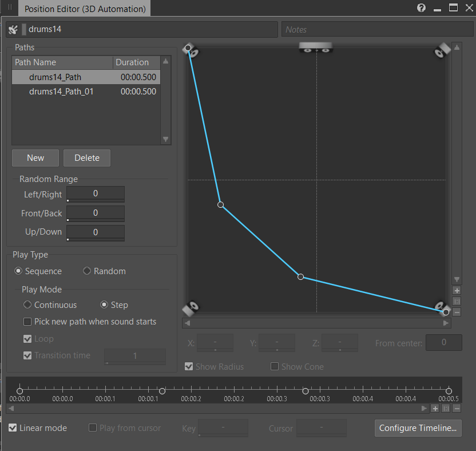The image size is (476, 451).
Task: Zoom in the timeline with plus button
Action: pyautogui.click(x=435, y=409)
